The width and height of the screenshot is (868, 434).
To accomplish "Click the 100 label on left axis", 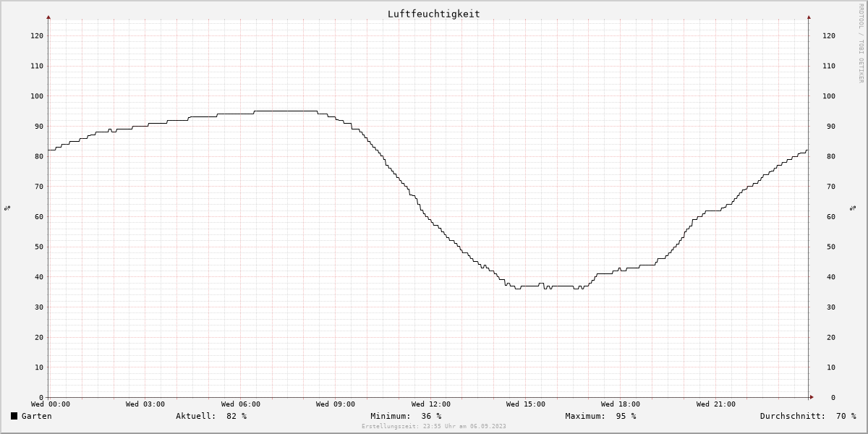I will pos(36,95).
